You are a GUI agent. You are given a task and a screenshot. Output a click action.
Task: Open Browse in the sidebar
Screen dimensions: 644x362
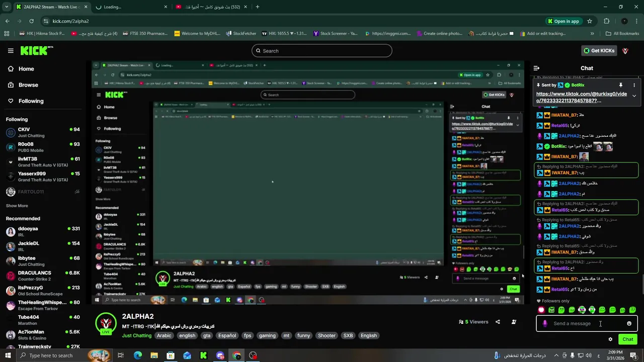pos(28,85)
